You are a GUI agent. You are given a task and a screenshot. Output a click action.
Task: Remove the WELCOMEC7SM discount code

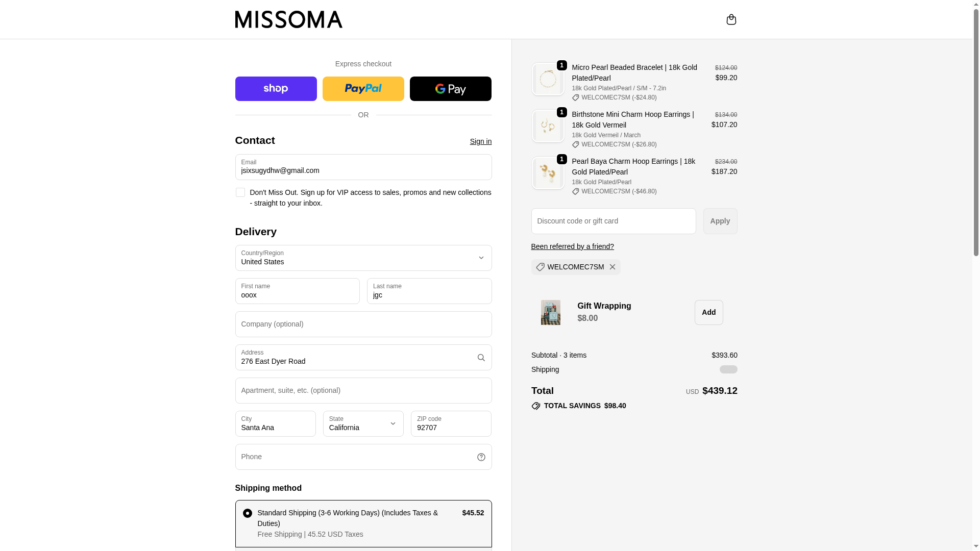(612, 267)
